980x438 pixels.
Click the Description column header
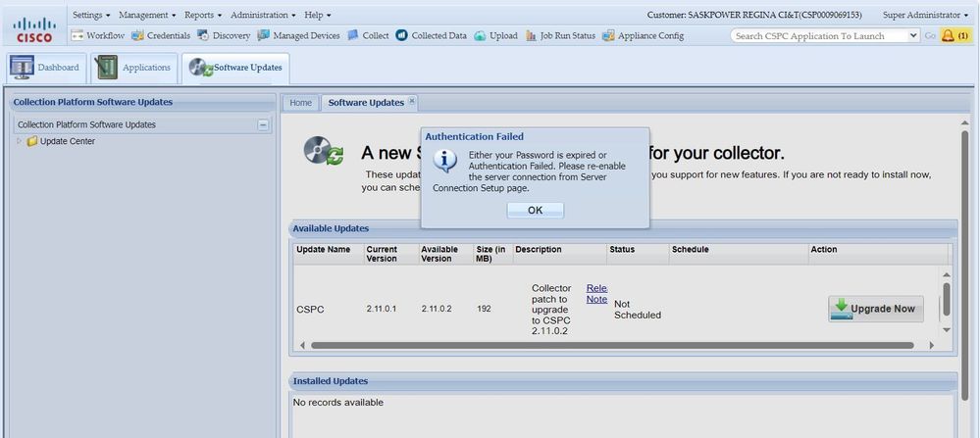pyautogui.click(x=560, y=254)
